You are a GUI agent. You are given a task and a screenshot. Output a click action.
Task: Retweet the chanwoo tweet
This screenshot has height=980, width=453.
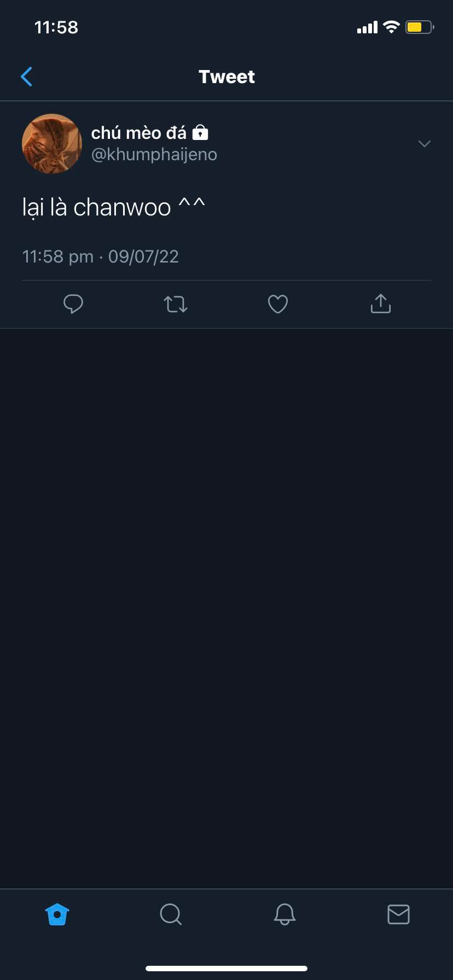click(x=176, y=304)
